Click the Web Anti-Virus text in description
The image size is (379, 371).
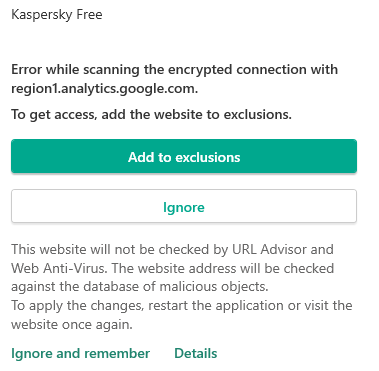(x=59, y=268)
